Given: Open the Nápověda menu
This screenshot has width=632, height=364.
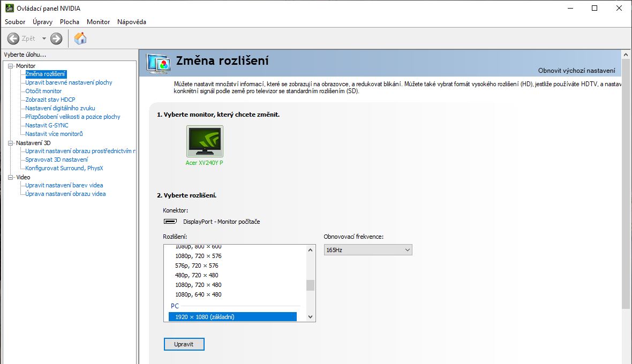Looking at the screenshot, I should 132,22.
